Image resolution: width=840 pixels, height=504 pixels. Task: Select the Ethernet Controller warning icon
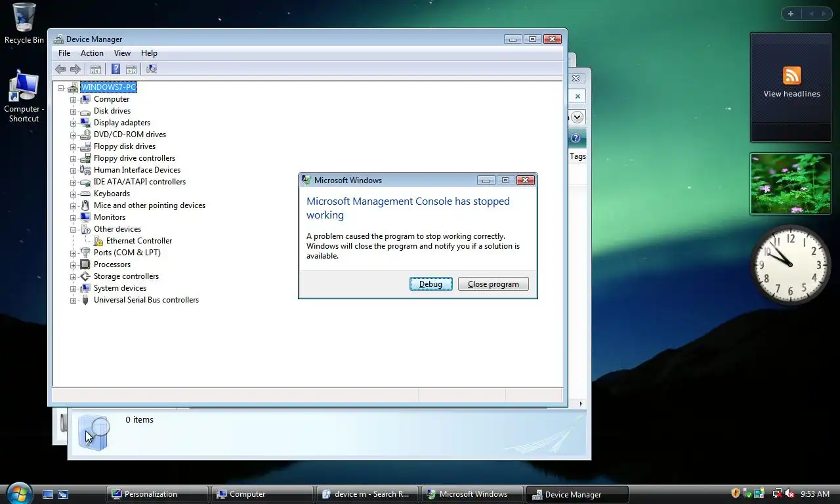click(x=98, y=241)
